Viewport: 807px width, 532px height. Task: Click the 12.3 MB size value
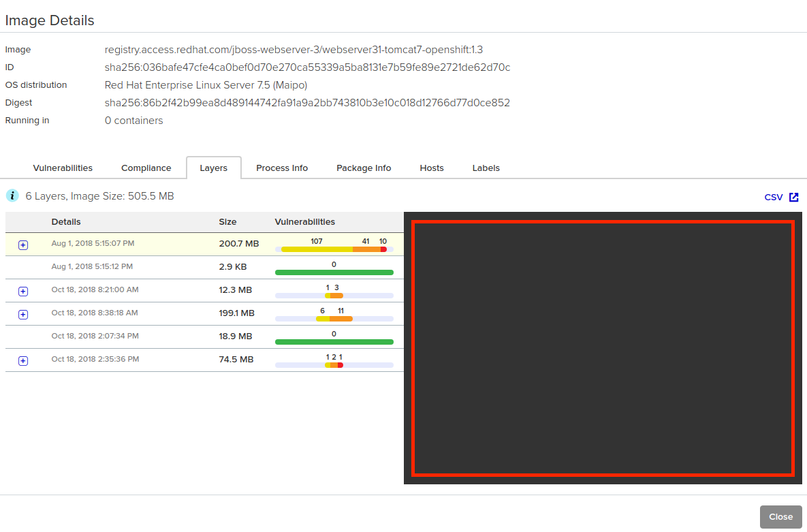(x=235, y=290)
